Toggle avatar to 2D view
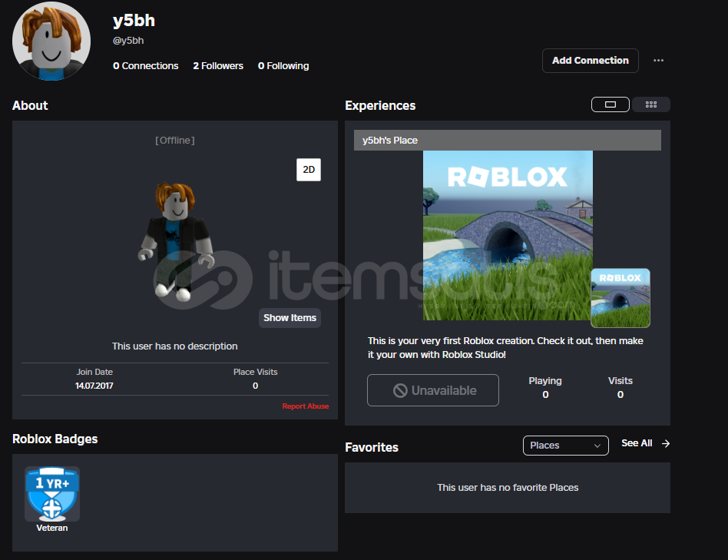The width and height of the screenshot is (728, 560). pyautogui.click(x=309, y=170)
